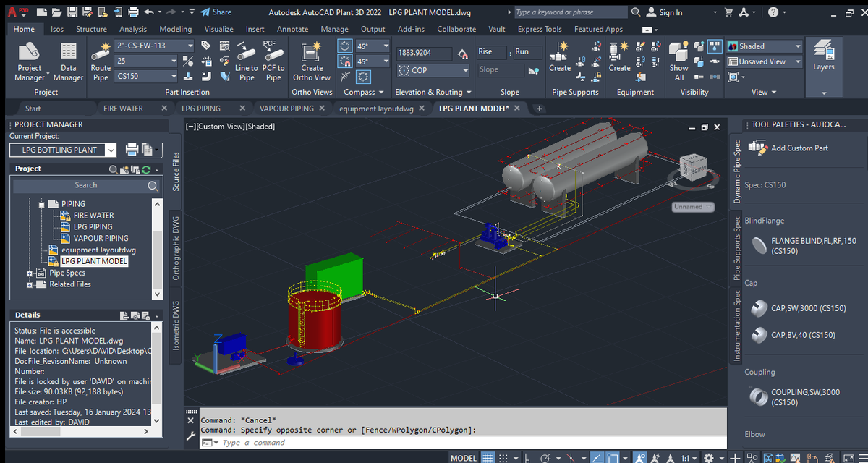Open the Unsaved View dropdown
Viewport: 868px width, 463px height.
click(764, 61)
